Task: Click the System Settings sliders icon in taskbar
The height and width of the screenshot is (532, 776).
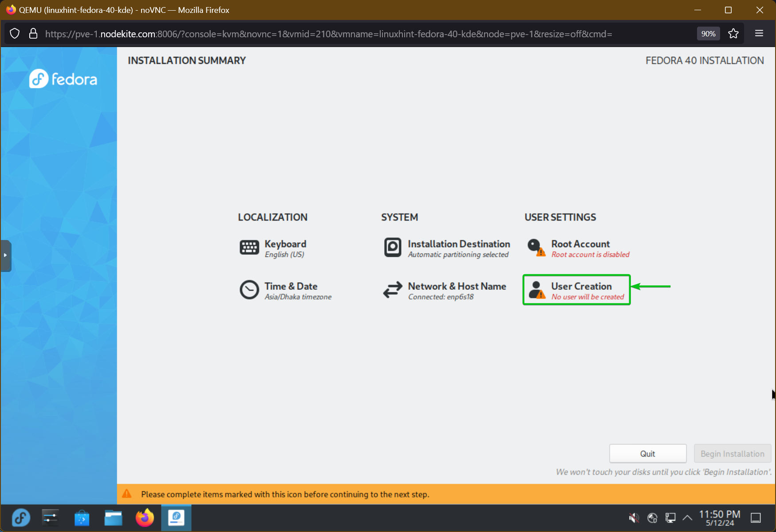Action: pos(50,517)
